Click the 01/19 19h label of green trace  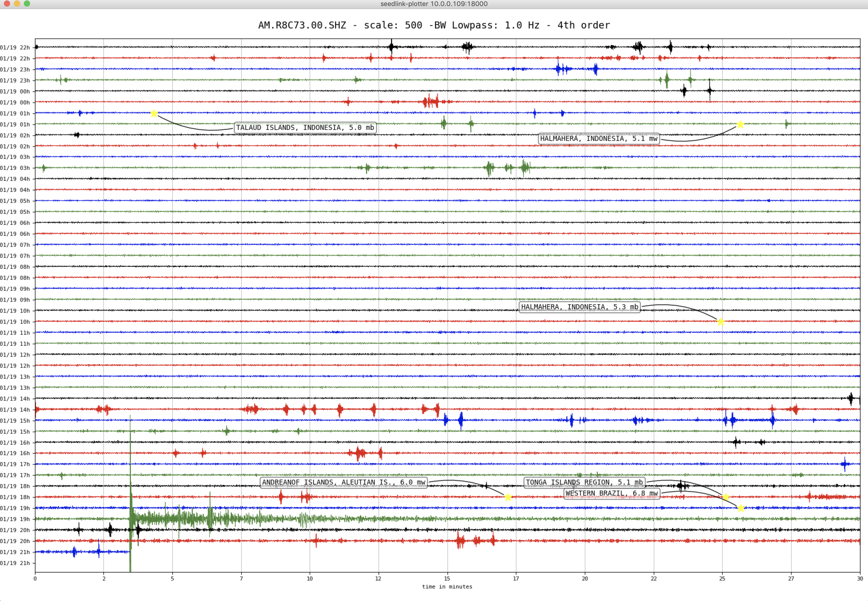(15, 519)
